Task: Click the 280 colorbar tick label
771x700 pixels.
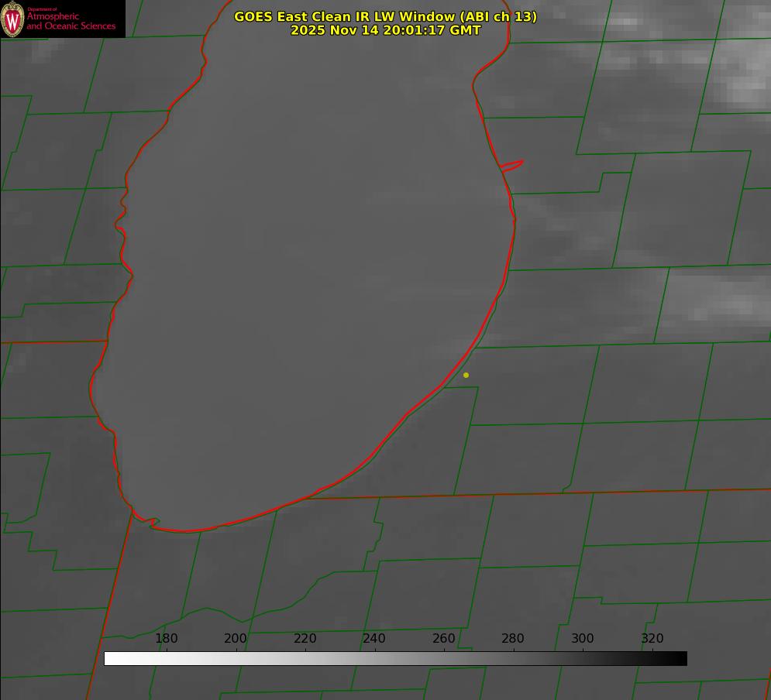Action: (x=513, y=639)
